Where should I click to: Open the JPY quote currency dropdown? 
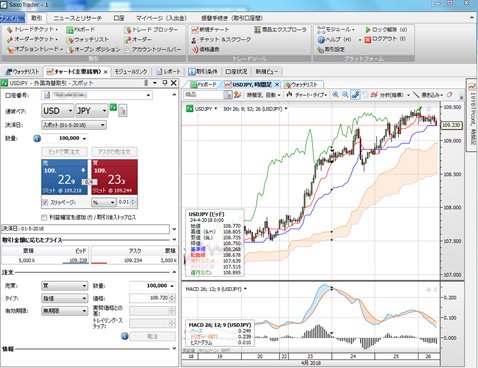point(92,111)
